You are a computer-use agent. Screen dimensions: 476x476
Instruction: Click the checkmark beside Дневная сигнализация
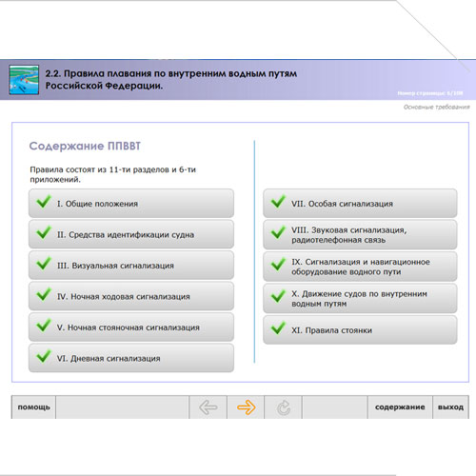click(44, 356)
